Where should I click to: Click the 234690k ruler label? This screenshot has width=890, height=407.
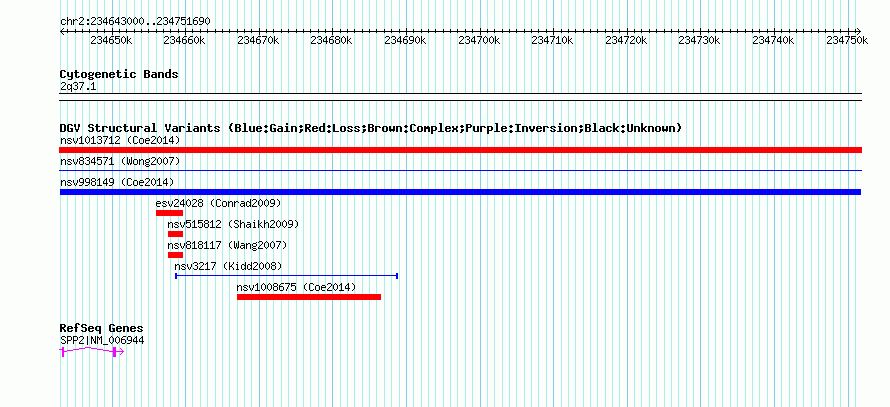click(406, 40)
